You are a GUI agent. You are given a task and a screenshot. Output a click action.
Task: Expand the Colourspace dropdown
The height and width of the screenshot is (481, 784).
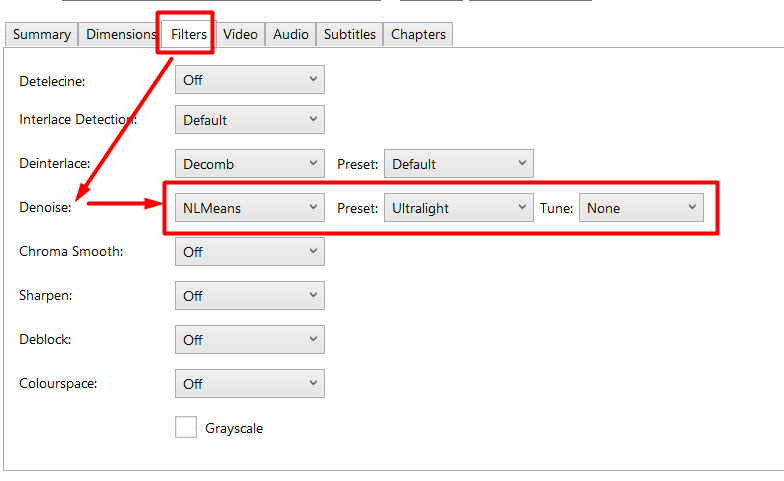pyautogui.click(x=250, y=384)
